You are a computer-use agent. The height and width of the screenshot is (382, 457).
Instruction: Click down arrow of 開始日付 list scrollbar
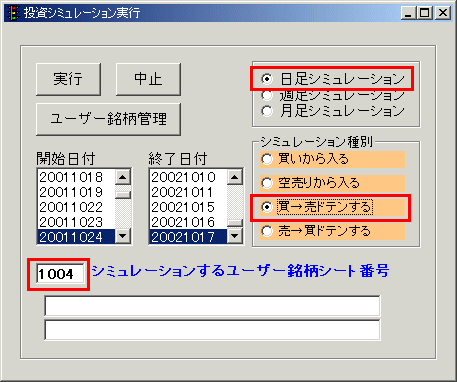[x=123, y=236]
